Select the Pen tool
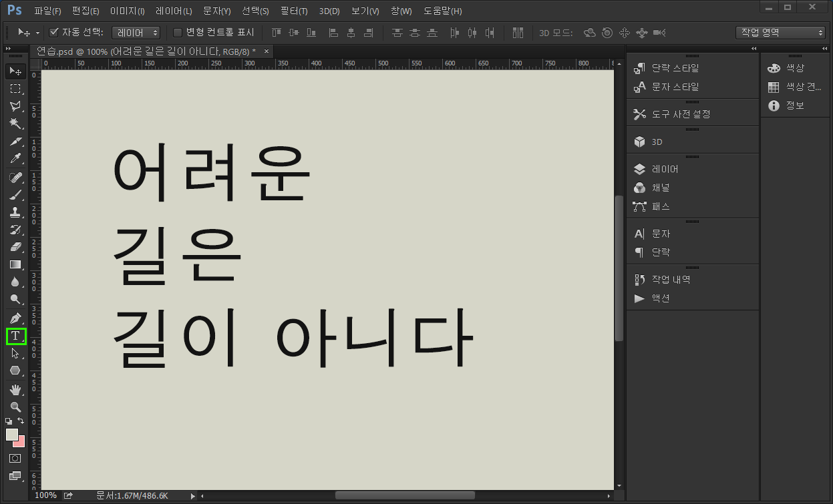 pyautogui.click(x=15, y=318)
